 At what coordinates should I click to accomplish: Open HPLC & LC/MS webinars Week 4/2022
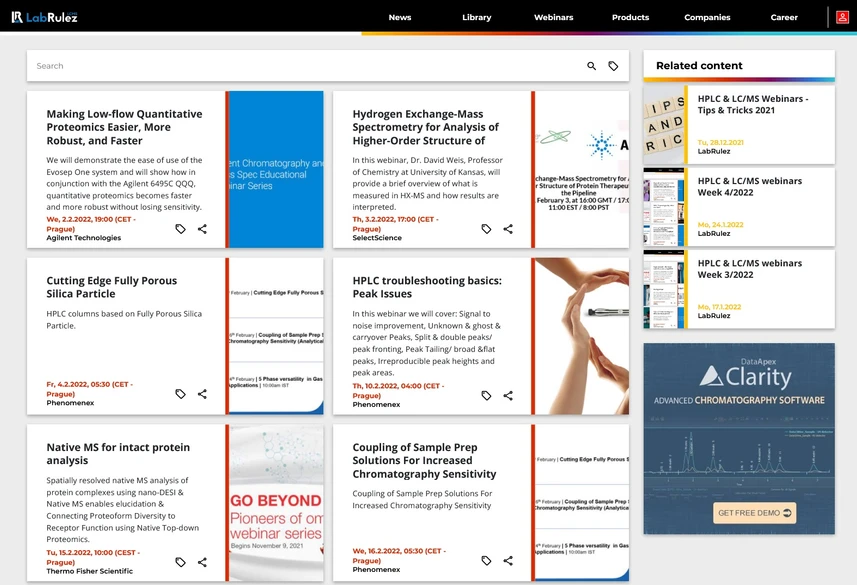(749, 186)
